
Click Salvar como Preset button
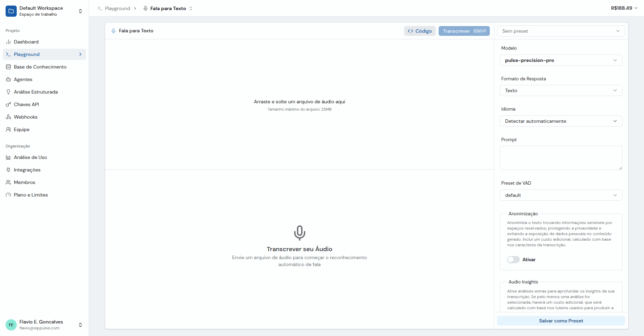[x=561, y=321]
